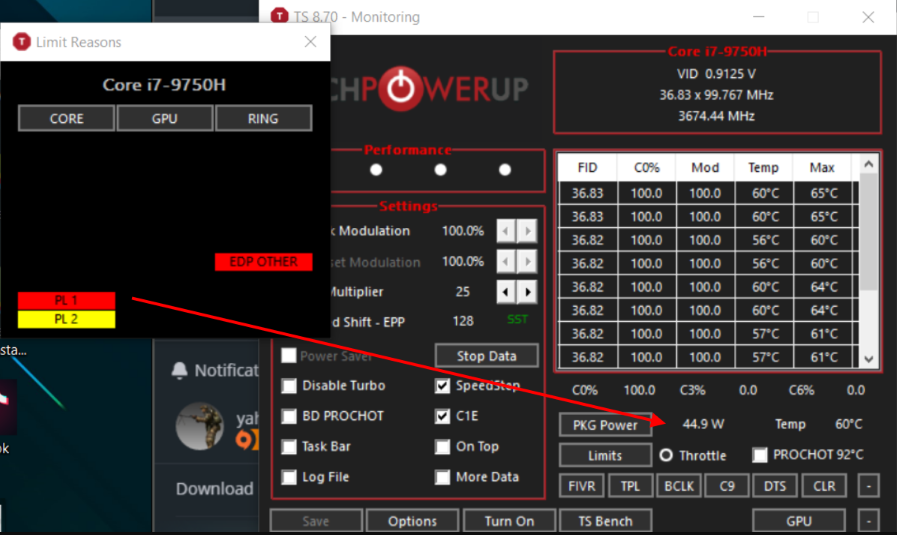Click the Stop Data button
Viewport: 897px width, 535px height.
click(x=486, y=356)
